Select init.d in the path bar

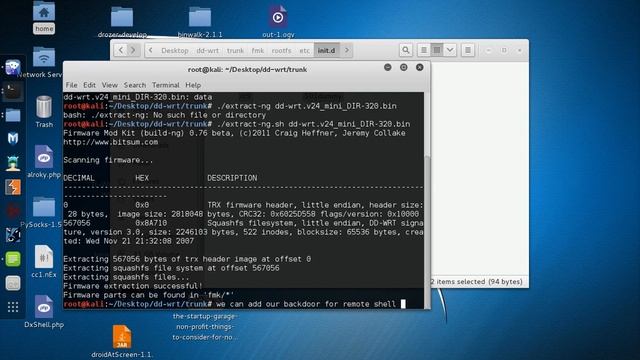point(326,51)
